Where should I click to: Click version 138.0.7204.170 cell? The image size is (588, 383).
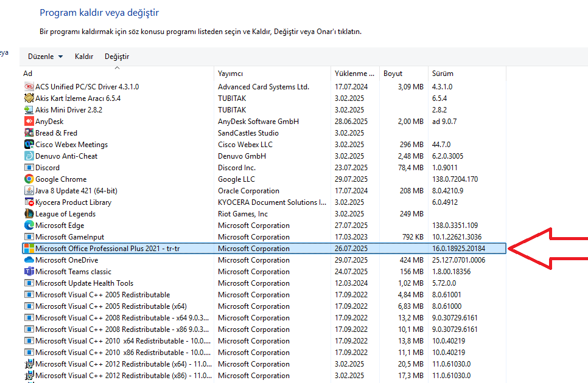click(x=455, y=179)
